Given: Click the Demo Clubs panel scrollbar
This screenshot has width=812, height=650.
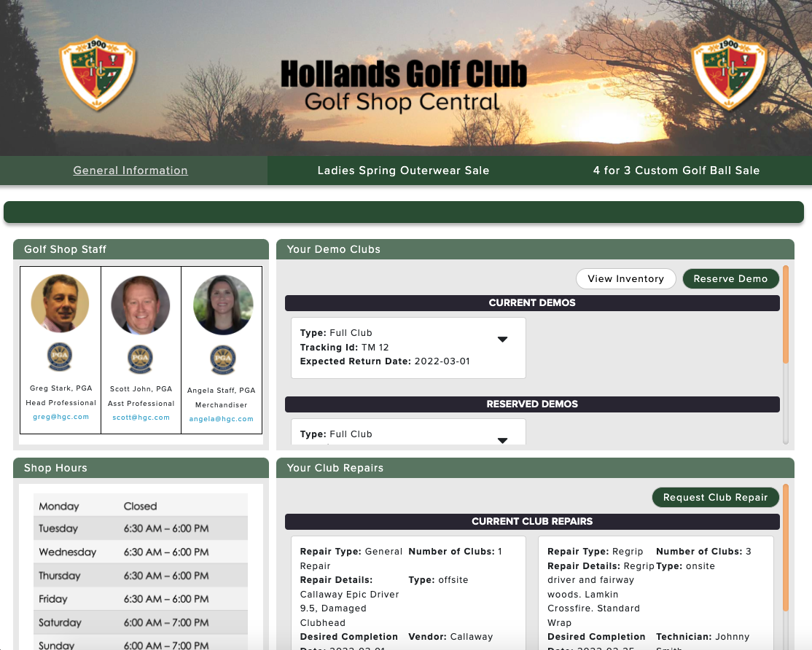Looking at the screenshot, I should (786, 315).
